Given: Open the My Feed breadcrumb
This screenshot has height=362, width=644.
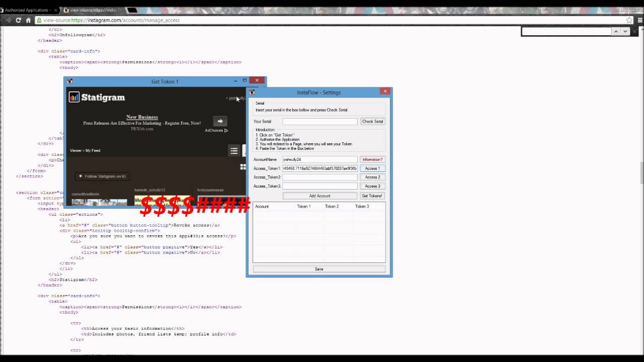Looking at the screenshot, I should [93, 150].
